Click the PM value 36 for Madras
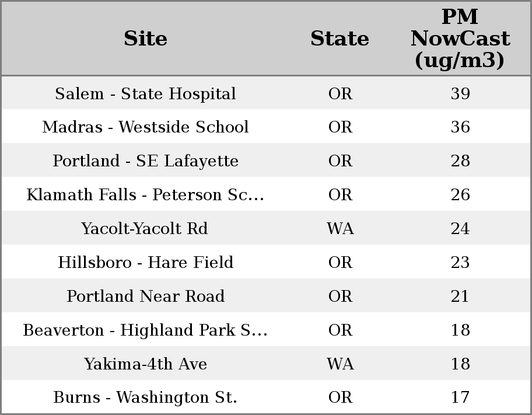Image resolution: width=532 pixels, height=415 pixels. (460, 127)
